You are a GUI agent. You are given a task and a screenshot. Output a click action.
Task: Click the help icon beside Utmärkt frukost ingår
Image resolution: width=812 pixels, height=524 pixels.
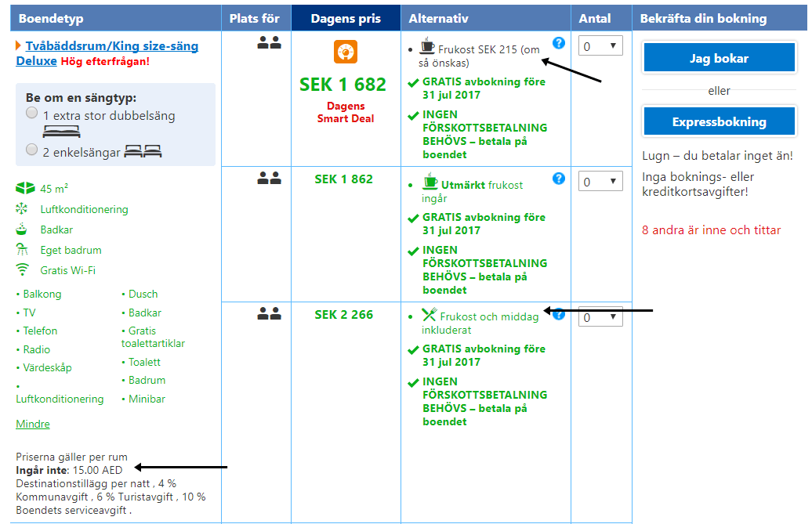tap(558, 178)
